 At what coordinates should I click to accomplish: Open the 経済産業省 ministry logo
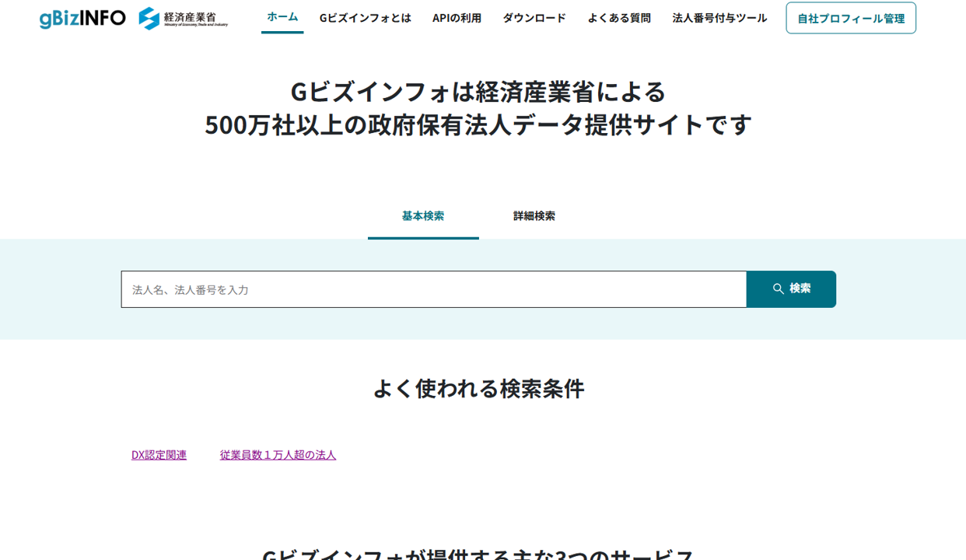184,18
